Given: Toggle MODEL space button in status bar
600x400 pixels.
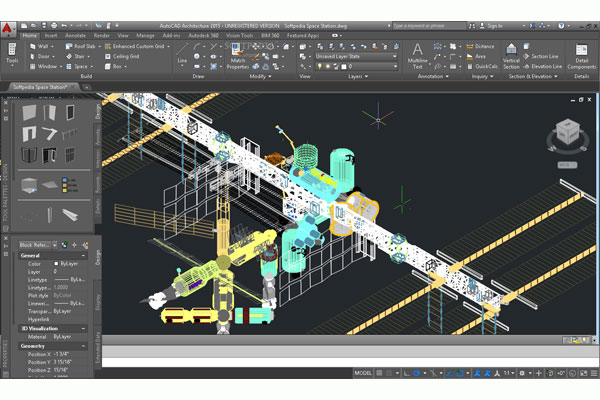Looking at the screenshot, I should point(363,372).
